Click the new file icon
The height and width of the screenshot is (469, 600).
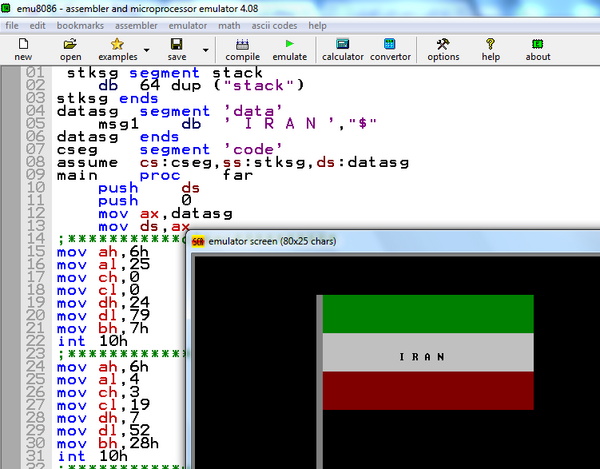point(23,44)
